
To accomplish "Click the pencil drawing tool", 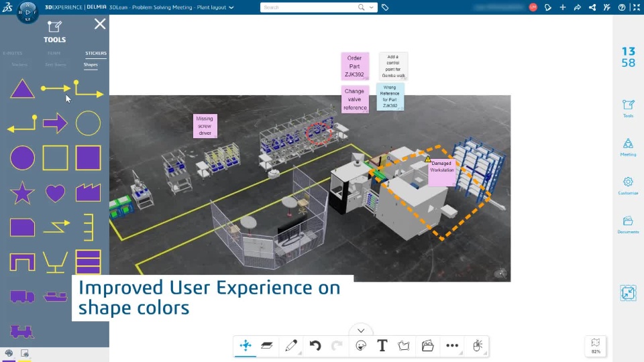I will (x=290, y=346).
